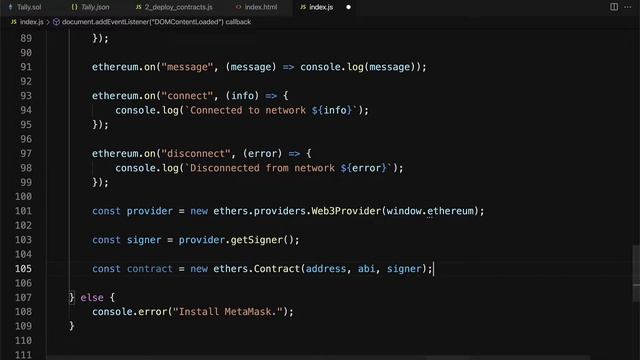Click line number 97 in gutter
Screen dimensions: 640x360
26,153
